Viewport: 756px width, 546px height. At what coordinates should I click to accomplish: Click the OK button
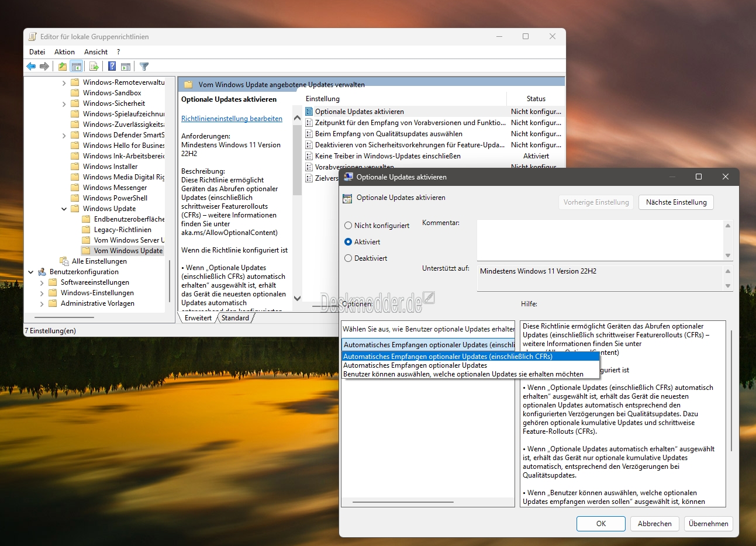click(x=601, y=524)
